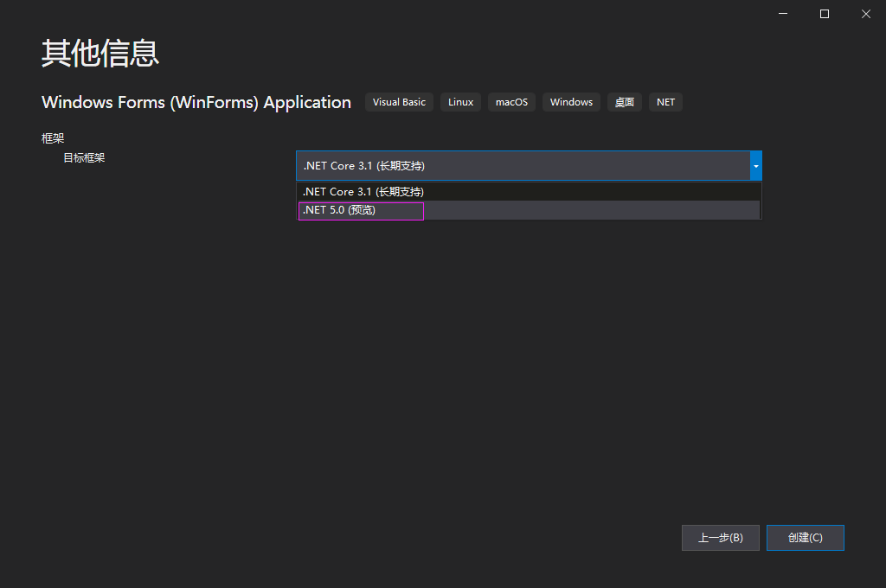Open the 目标框架 dropdown arrow
The width and height of the screenshot is (886, 588).
755,165
